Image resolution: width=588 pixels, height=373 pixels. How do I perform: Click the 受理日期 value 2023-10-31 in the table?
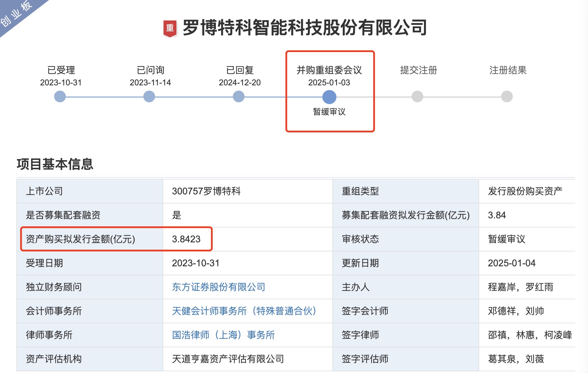point(196,263)
